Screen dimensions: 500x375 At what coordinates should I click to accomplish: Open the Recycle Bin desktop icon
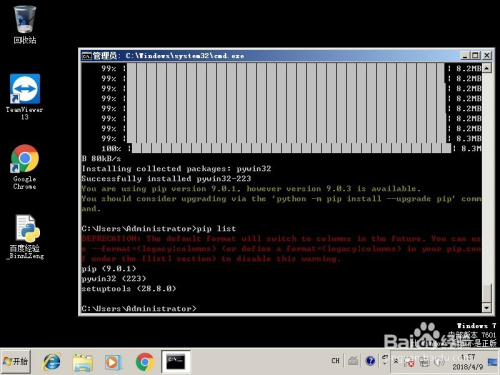point(25,25)
